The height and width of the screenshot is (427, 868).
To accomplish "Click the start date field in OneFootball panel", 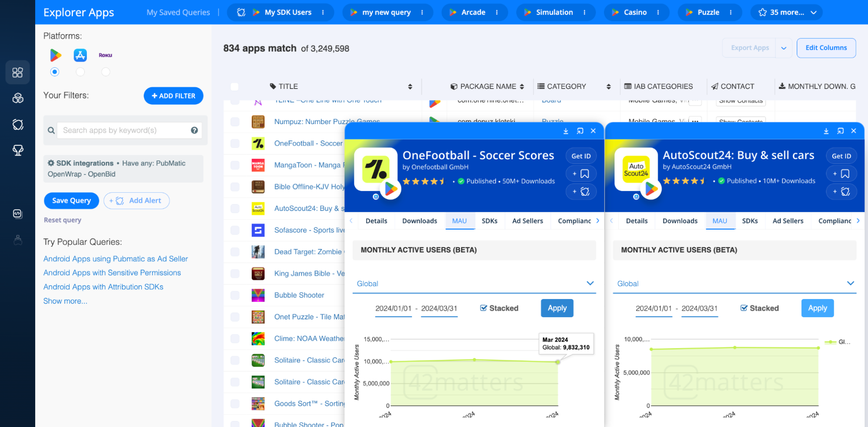I will 393,309.
